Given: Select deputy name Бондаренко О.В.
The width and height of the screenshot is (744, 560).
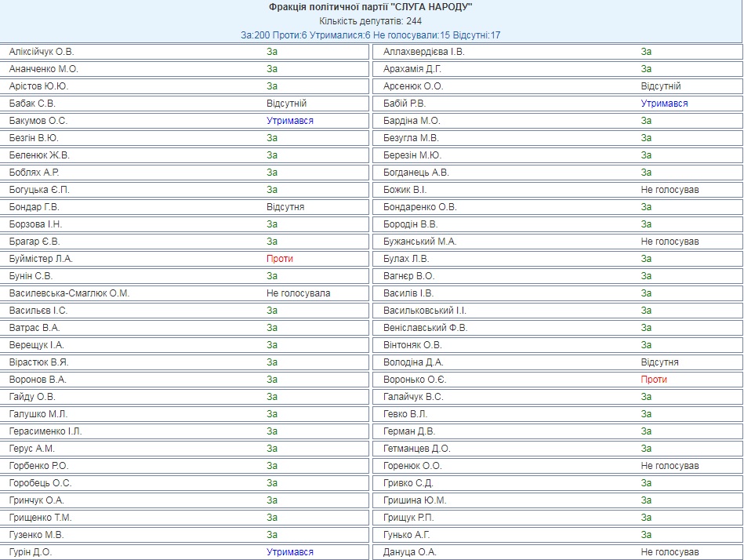Looking at the screenshot, I should click(x=420, y=207).
